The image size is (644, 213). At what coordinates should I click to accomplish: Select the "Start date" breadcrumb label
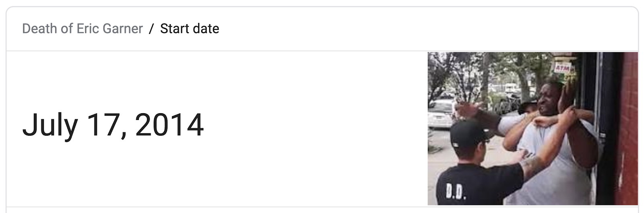190,29
